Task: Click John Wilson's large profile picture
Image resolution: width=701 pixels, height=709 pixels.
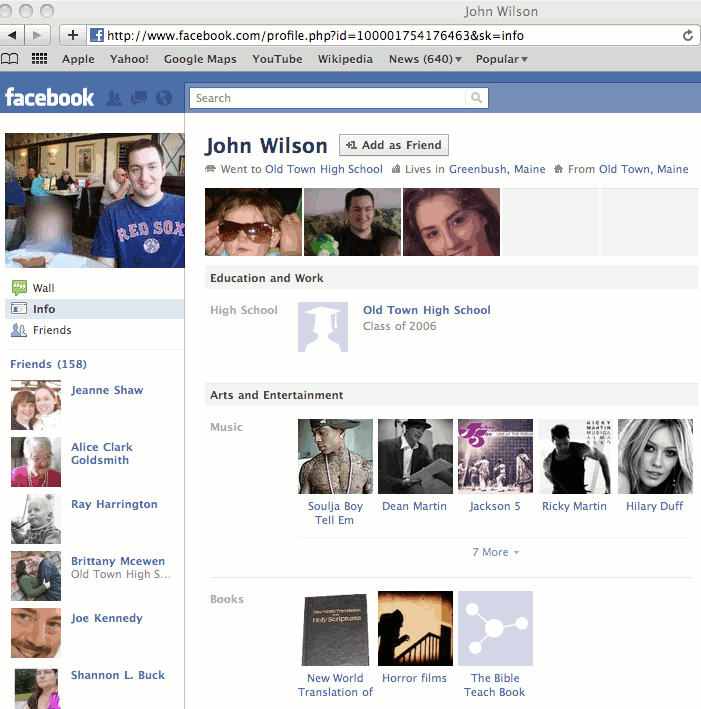Action: 95,200
